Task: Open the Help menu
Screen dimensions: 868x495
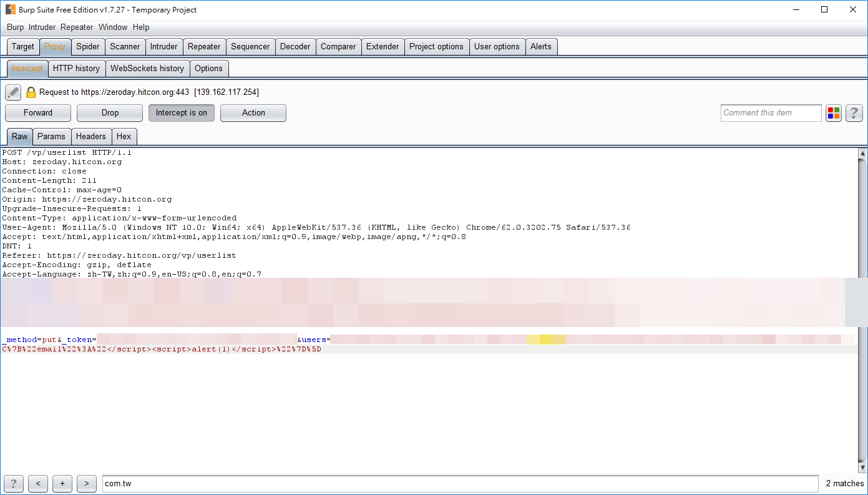Action: (141, 27)
